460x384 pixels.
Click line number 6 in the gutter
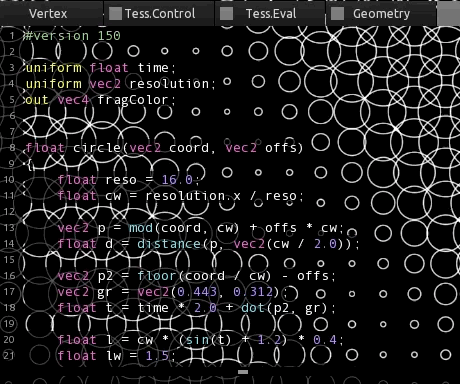click(x=12, y=116)
